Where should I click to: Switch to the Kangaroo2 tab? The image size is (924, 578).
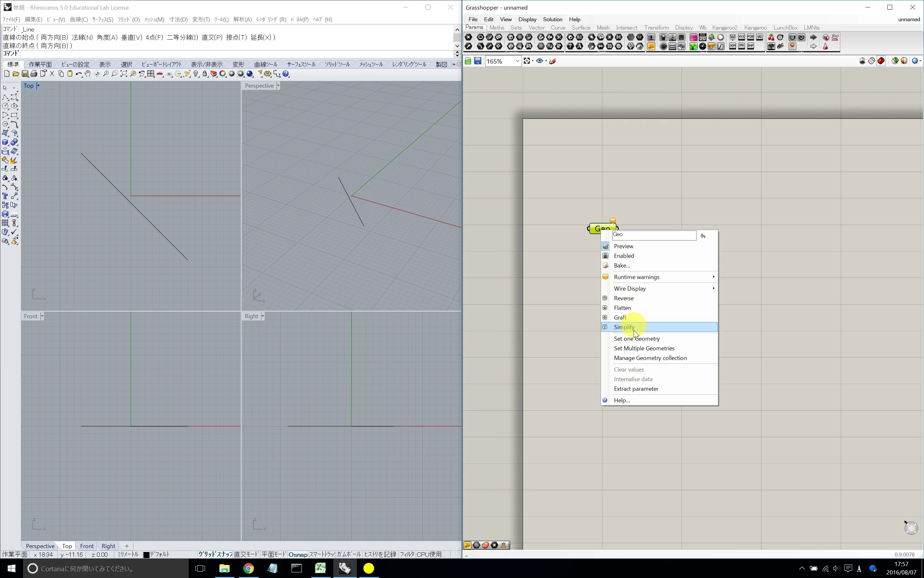pos(725,28)
